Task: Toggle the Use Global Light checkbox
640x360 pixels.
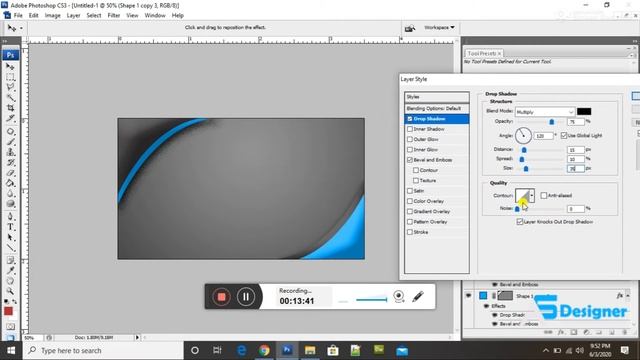Action: point(564,136)
